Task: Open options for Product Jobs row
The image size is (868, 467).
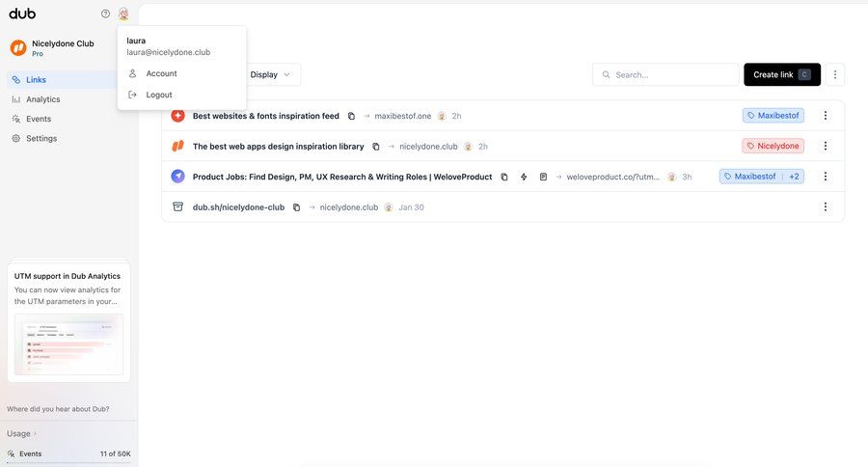Action: coord(826,177)
